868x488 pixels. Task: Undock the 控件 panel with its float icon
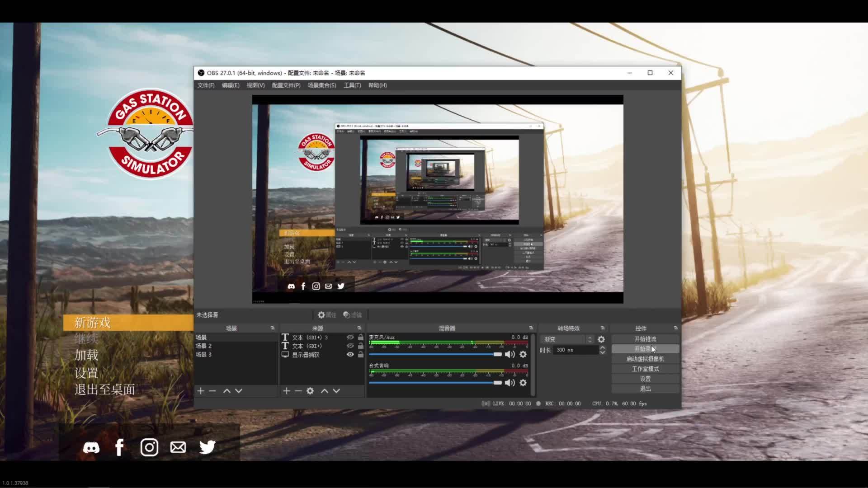pyautogui.click(x=676, y=328)
